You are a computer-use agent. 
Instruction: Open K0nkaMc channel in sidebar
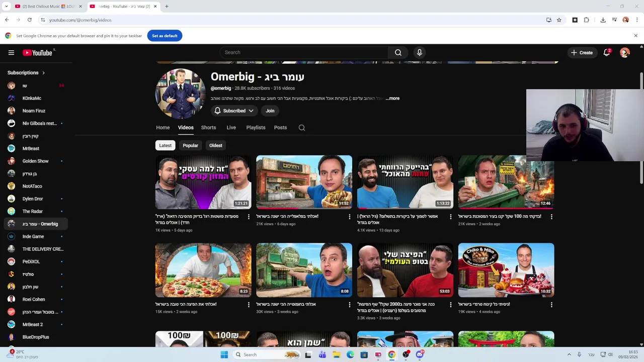[35, 99]
